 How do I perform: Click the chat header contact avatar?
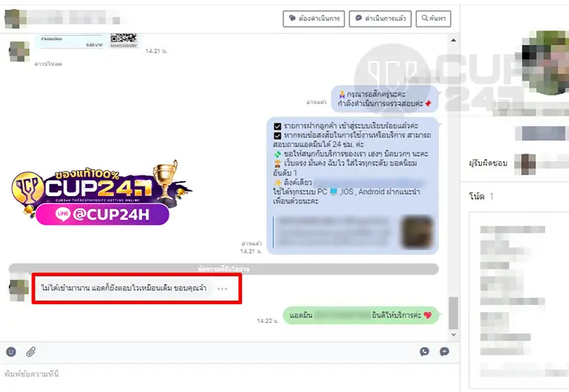pyautogui.click(x=15, y=18)
